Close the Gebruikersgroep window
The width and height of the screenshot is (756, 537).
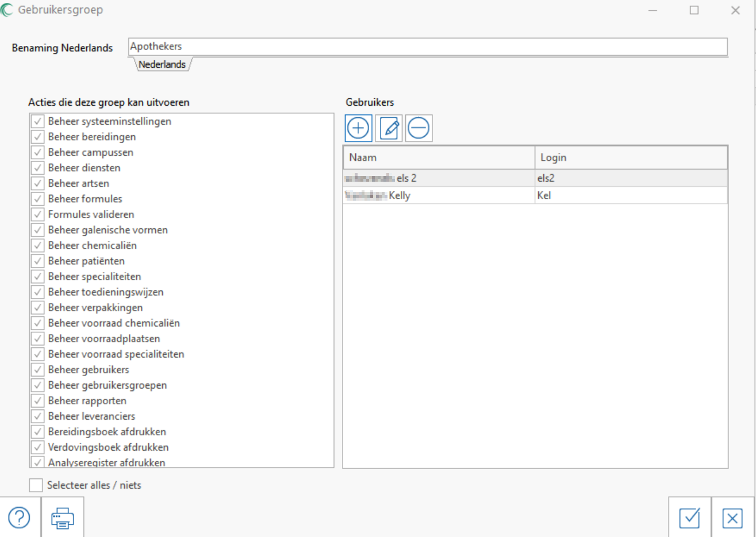735,10
